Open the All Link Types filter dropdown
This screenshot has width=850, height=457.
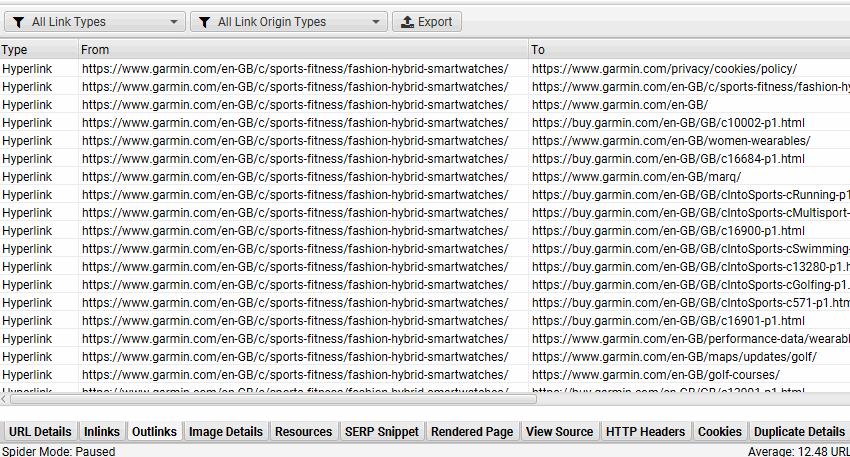[94, 21]
